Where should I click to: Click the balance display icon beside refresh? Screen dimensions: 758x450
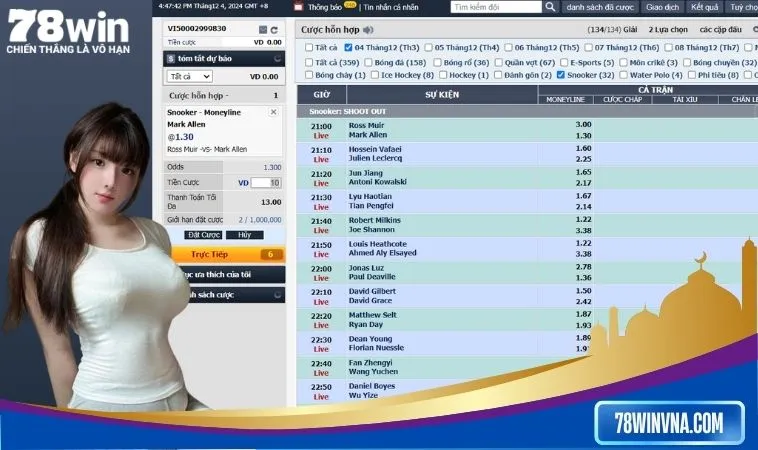pos(262,29)
